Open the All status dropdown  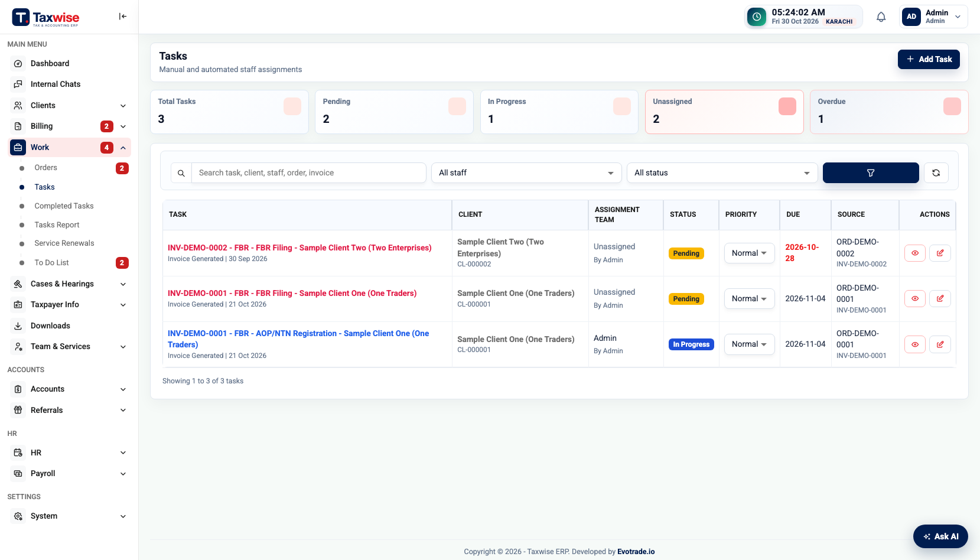coord(722,173)
